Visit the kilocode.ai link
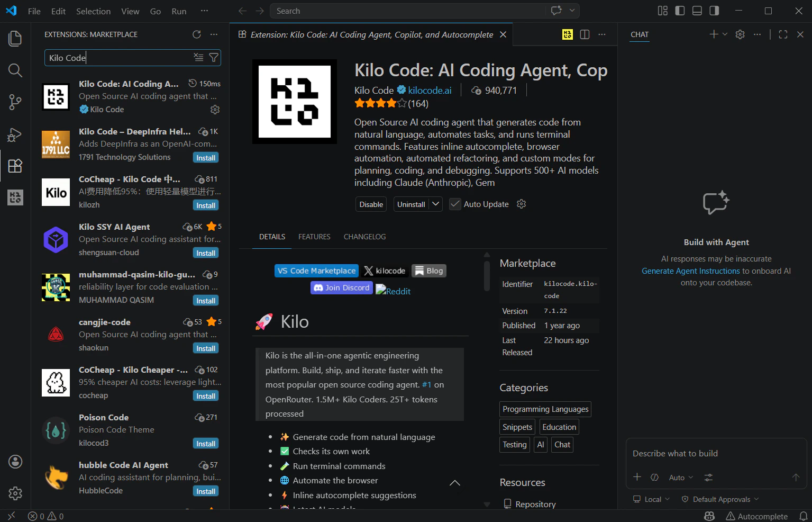This screenshot has width=812, height=522. (430, 90)
